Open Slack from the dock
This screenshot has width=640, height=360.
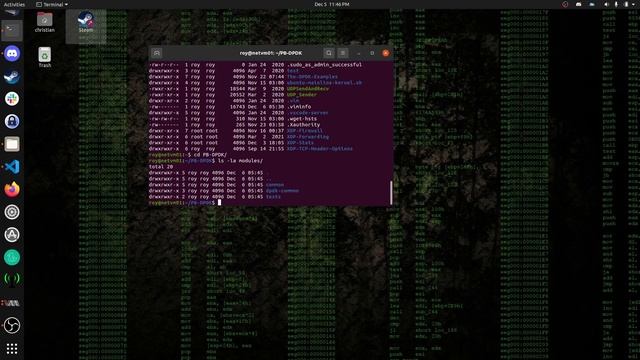12,99
